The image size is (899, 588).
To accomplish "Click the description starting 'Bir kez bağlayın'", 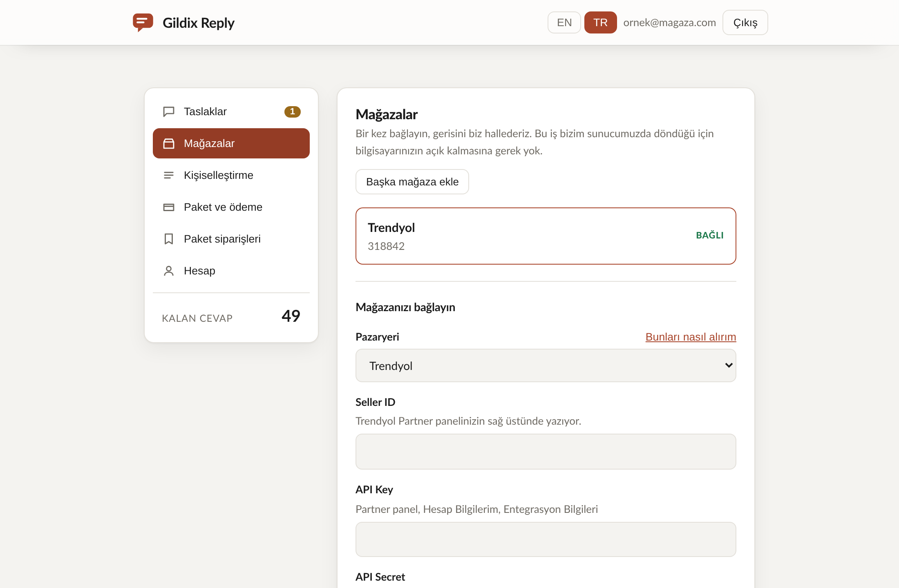I will pyautogui.click(x=534, y=142).
